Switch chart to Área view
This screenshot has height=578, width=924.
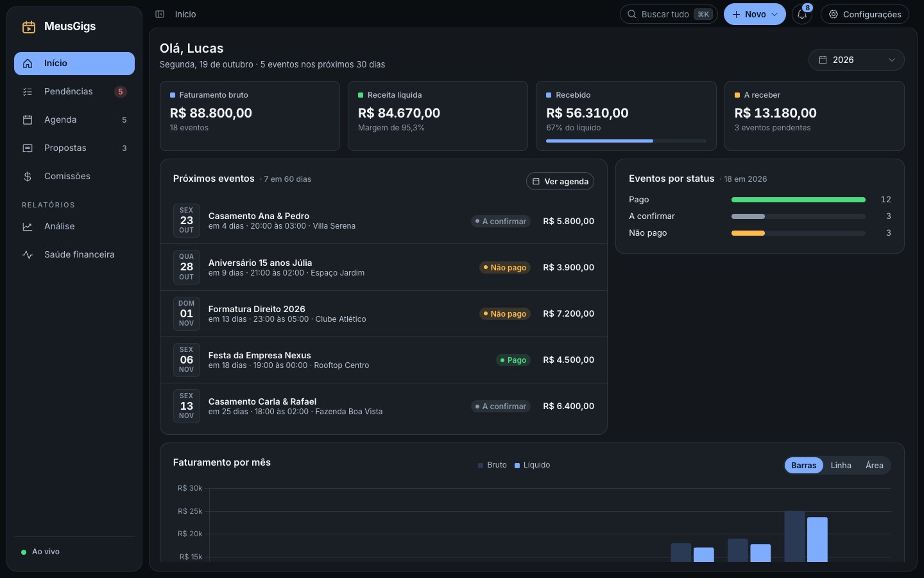(874, 466)
